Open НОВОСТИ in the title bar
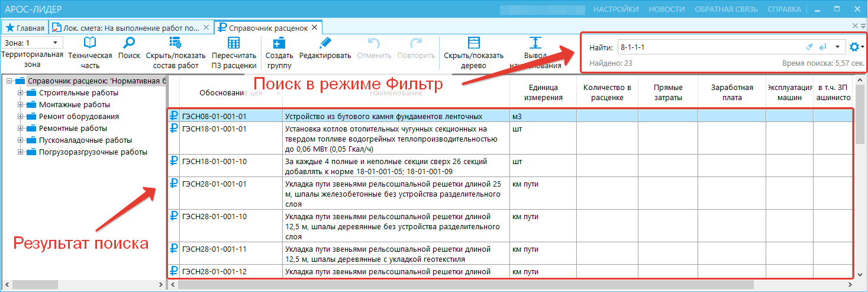The image size is (868, 292). pyautogui.click(x=667, y=9)
